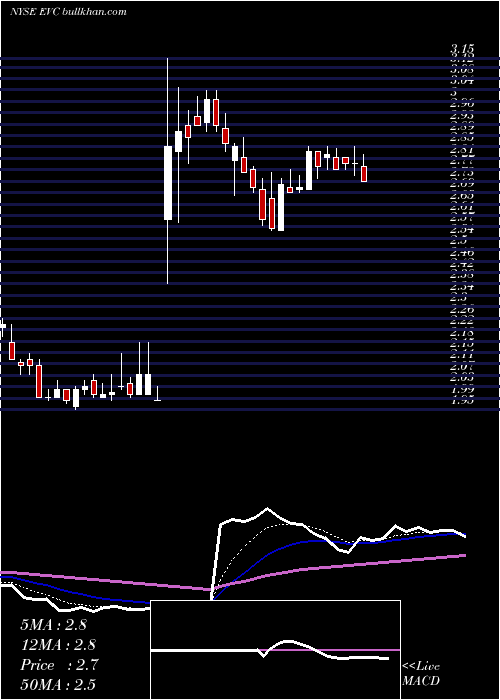The height and width of the screenshot is (700, 500).
Task: Click inside the MACD inset chart
Action: pos(275,650)
